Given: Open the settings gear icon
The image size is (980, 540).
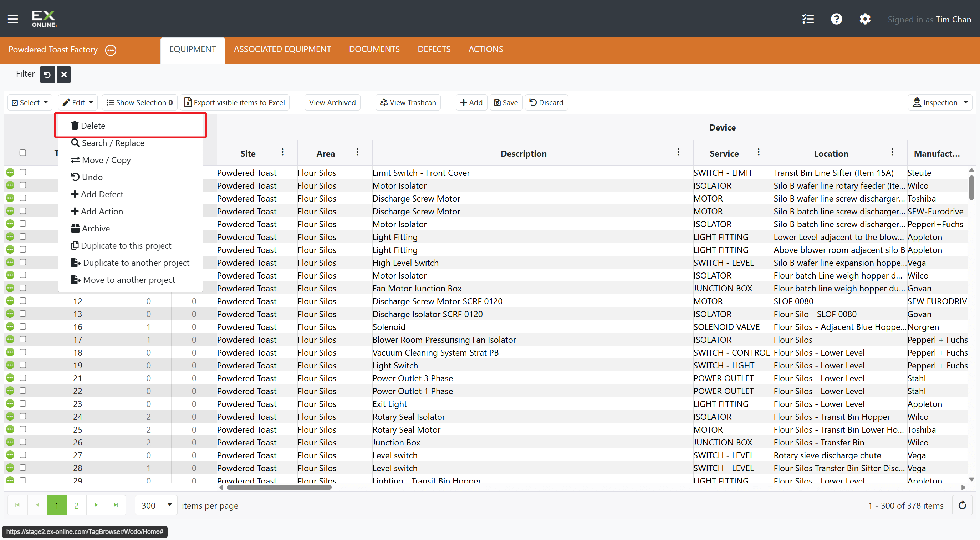Looking at the screenshot, I should [x=865, y=19].
